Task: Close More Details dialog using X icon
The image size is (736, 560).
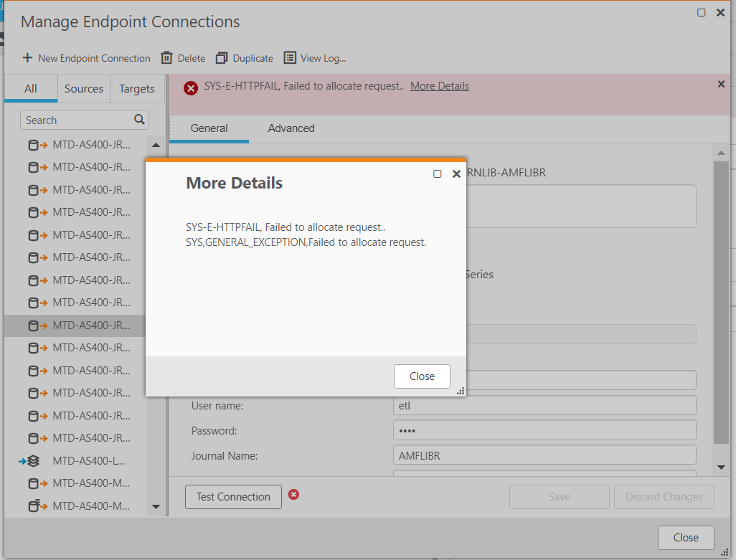Action: [456, 174]
